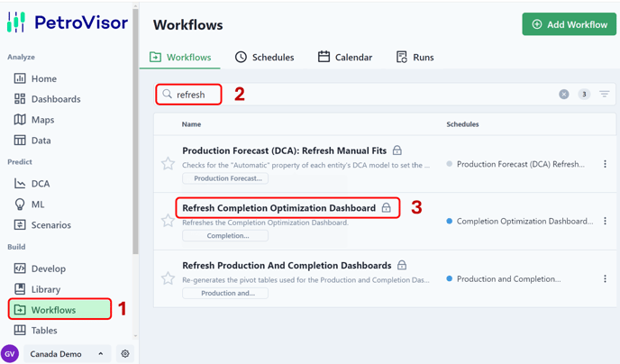Open Scenarios in the sidebar
The height and width of the screenshot is (364, 620).
point(42,225)
